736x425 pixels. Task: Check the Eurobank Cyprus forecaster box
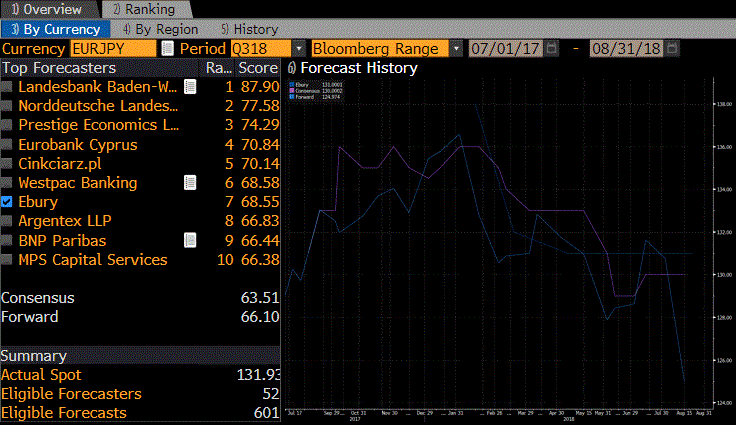tap(7, 144)
